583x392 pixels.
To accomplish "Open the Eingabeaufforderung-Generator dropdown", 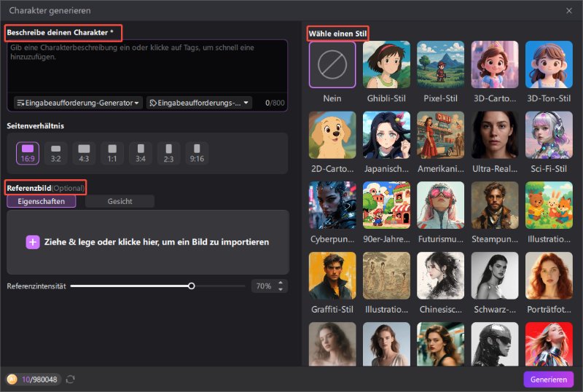I will tap(78, 103).
